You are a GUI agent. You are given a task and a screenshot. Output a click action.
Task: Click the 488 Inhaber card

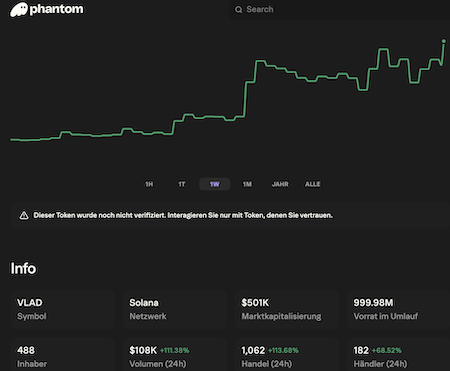click(63, 354)
